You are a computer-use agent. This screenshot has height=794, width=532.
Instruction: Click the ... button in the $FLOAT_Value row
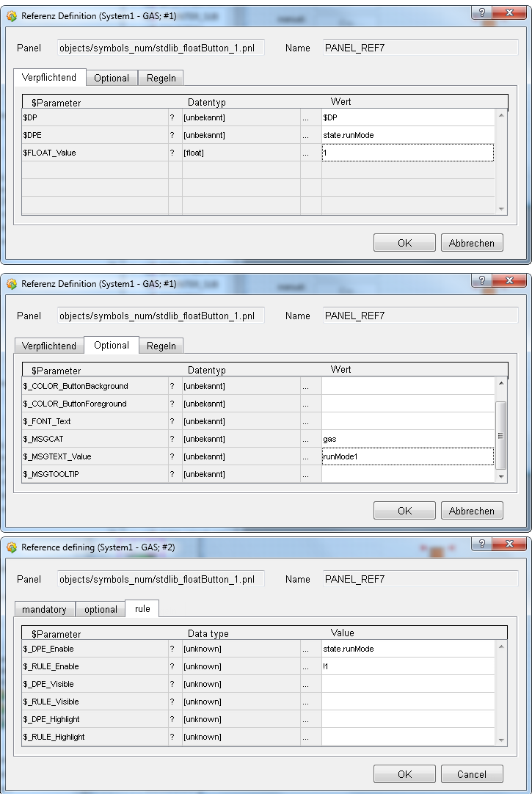[311, 153]
